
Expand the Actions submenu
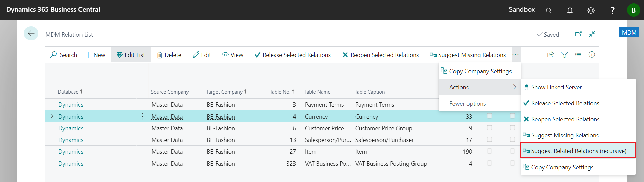(x=480, y=87)
